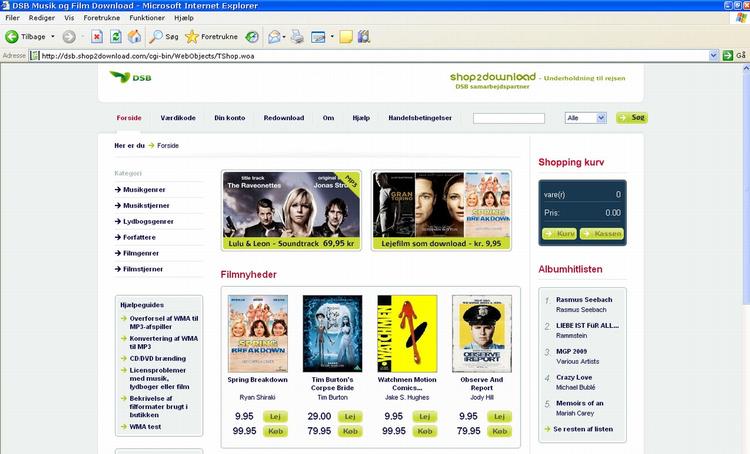Select the Værdikode navigation tab

tap(178, 118)
